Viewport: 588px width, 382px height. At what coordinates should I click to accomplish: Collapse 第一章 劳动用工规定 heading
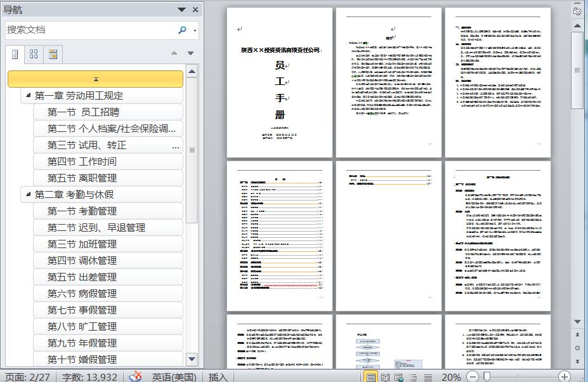(27, 95)
